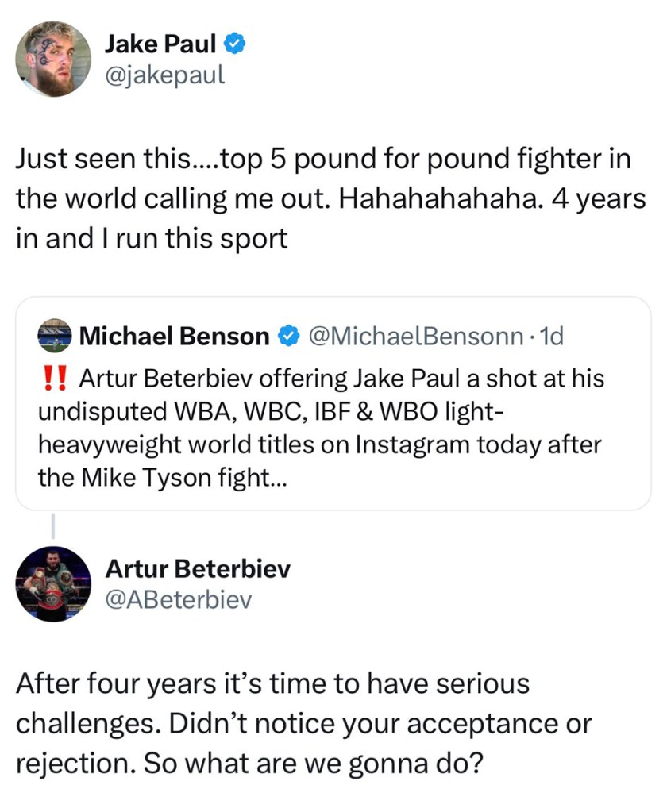Select Michael Benson's name in quoted tweet
This screenshot has height=812, width=667.
tap(175, 337)
